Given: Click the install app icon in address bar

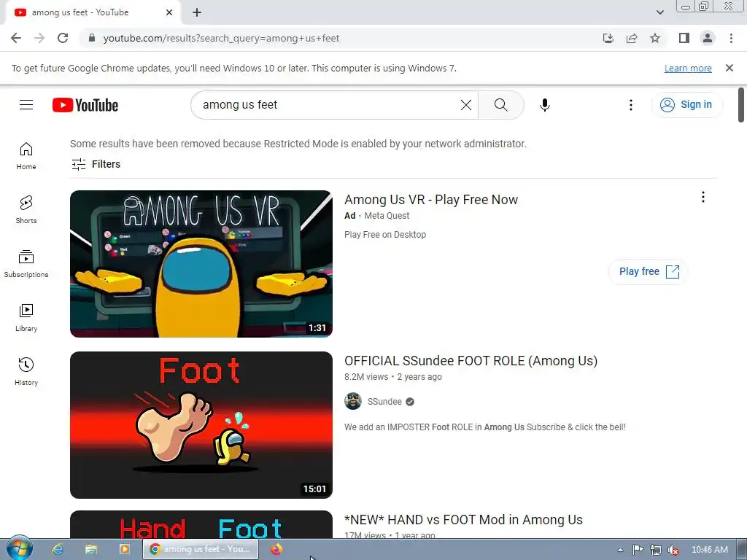Looking at the screenshot, I should pyautogui.click(x=608, y=38).
